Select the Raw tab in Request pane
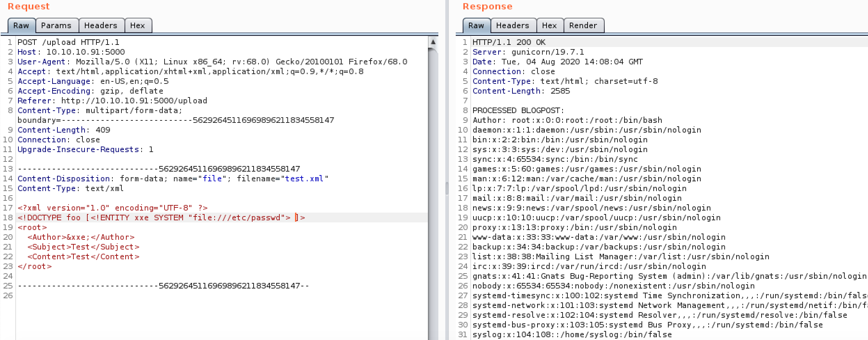Image resolution: width=868 pixels, height=340 pixels. tap(21, 25)
